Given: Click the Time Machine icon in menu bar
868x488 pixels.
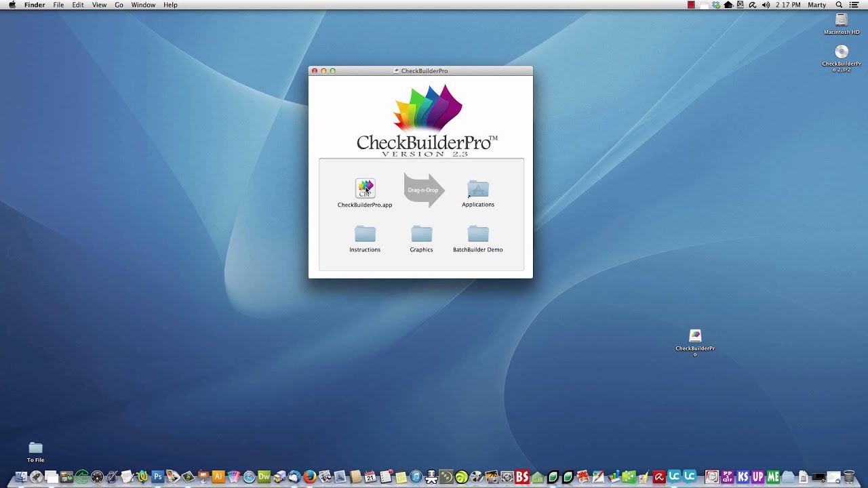Looking at the screenshot, I should click(741, 5).
